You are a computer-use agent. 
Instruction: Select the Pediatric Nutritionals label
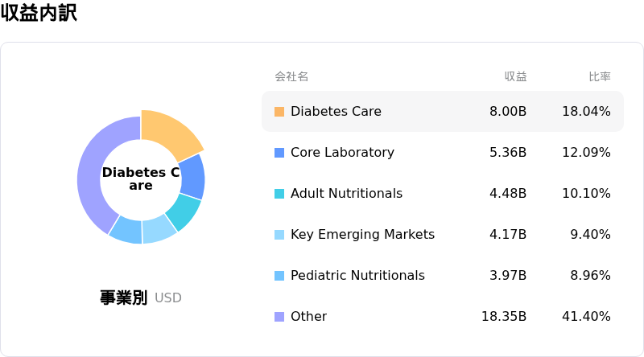pyautogui.click(x=357, y=276)
